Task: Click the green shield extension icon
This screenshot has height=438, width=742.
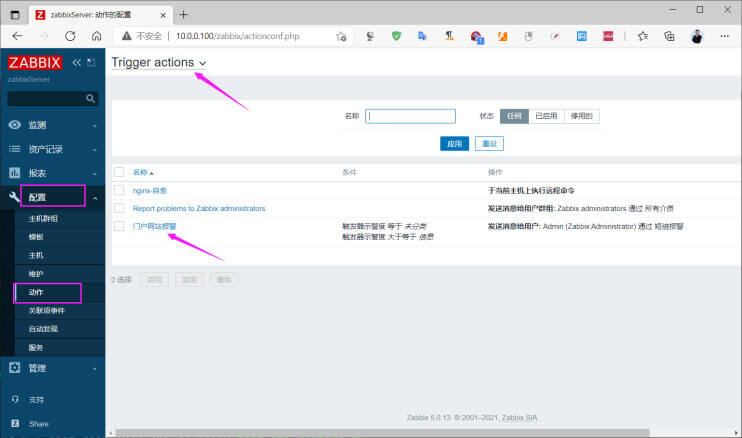Action: (397, 36)
